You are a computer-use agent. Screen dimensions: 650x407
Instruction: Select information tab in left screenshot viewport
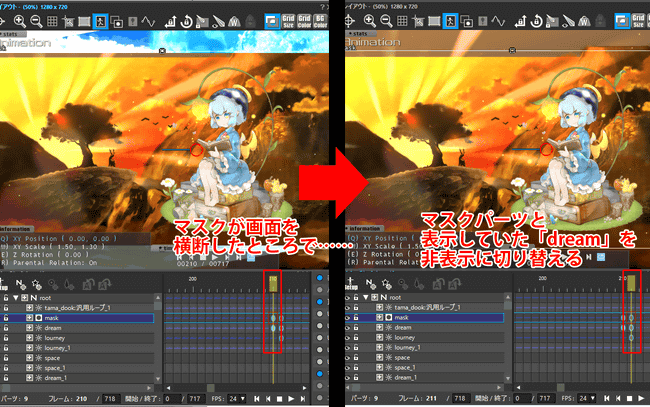pyautogui.click(x=16, y=229)
